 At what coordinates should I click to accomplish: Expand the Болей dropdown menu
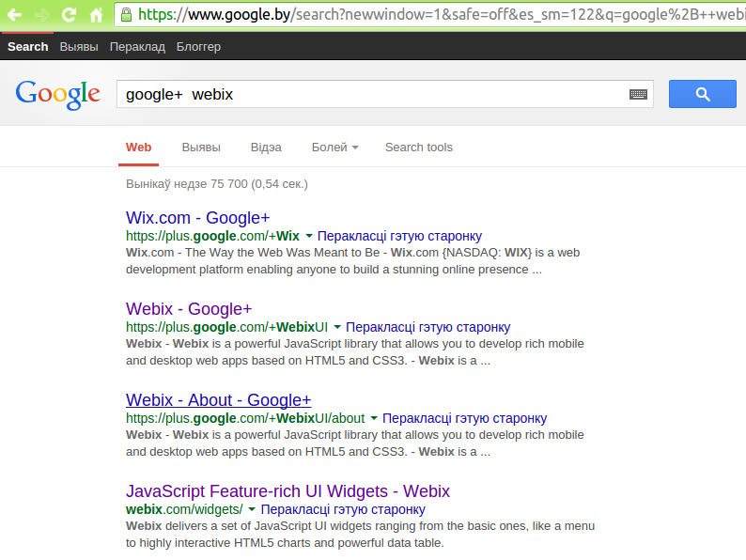pyautogui.click(x=334, y=147)
